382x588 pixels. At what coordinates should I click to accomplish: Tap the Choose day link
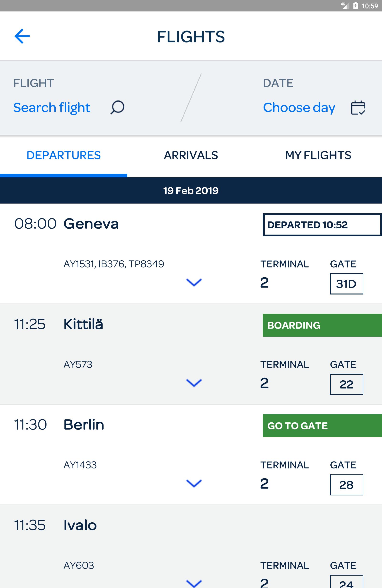coord(299,107)
